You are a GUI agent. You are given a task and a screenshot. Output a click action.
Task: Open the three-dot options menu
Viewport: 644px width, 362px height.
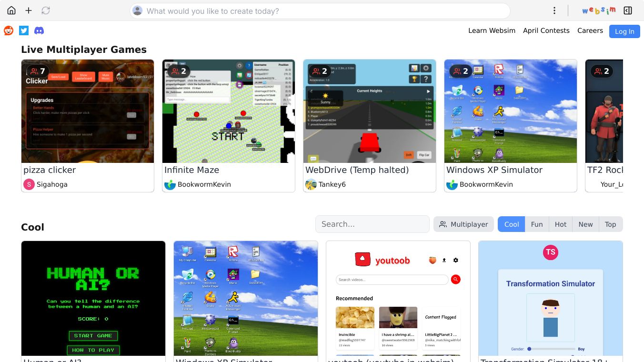554,10
